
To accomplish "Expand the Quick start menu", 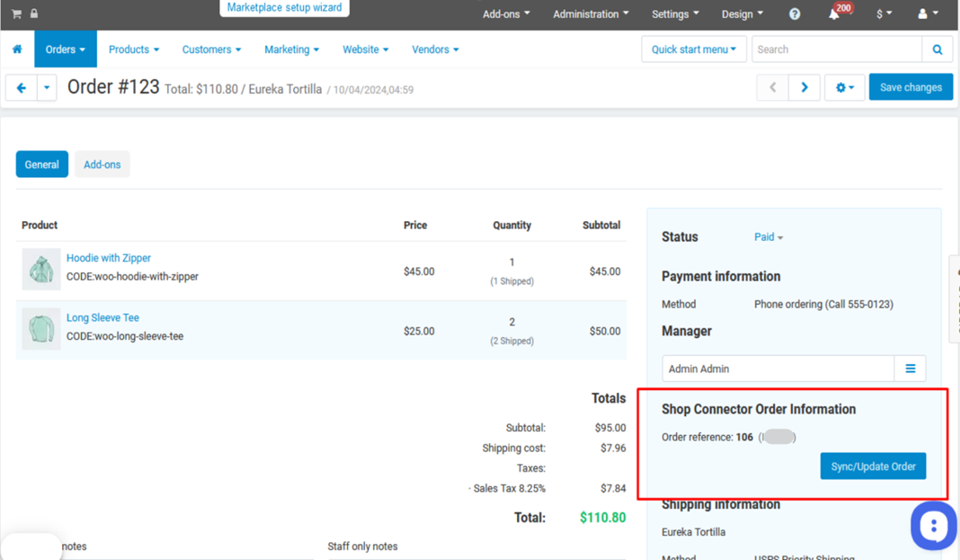I will 693,49.
